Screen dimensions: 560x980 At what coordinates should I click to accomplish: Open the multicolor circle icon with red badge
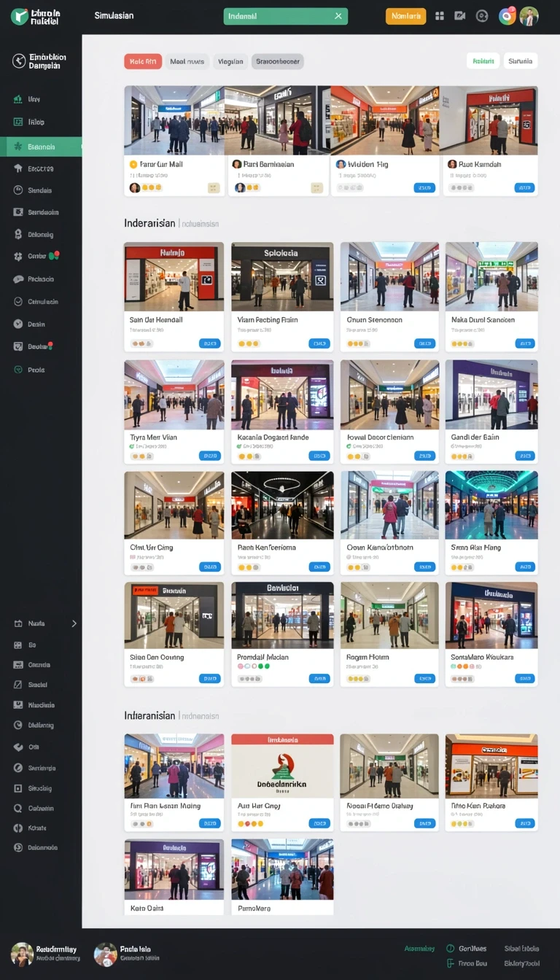tap(507, 16)
